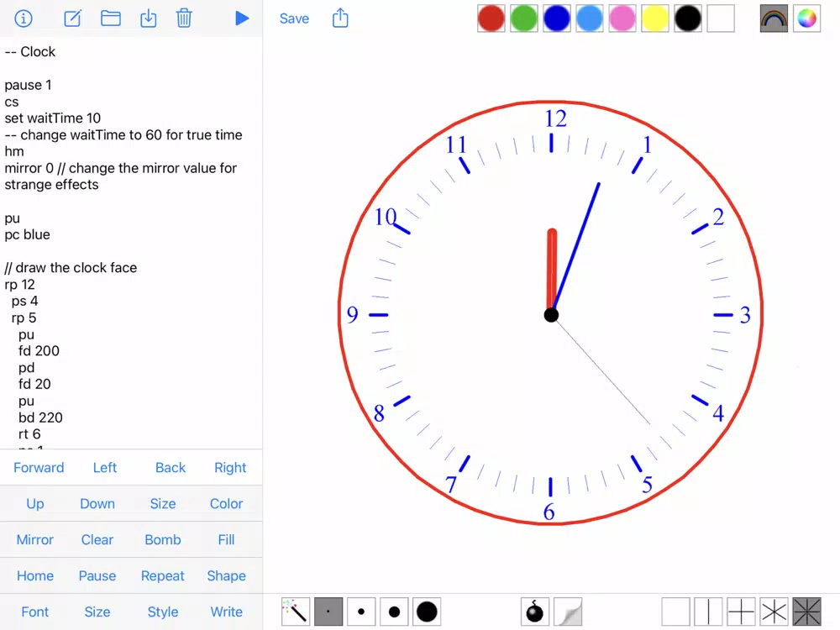
Task: Insert the Fill command
Action: coord(226,539)
